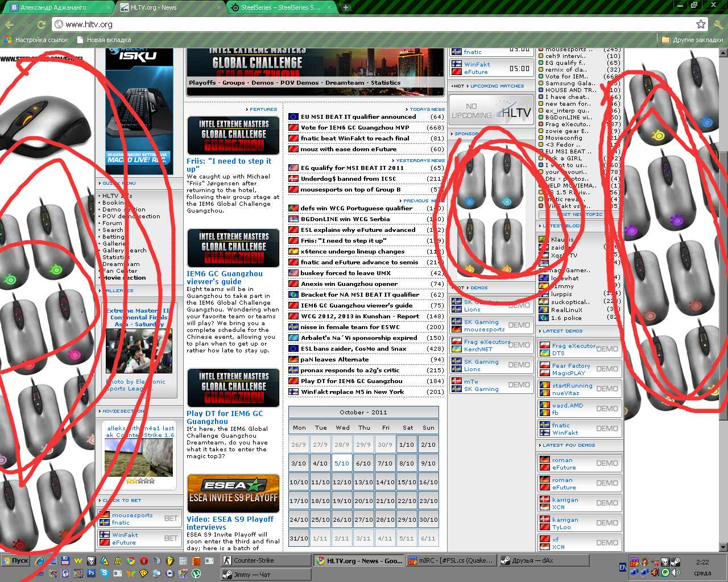This screenshot has height=582, width=728.
Task: Click the flag next to 'buskey forced to leave UNA'
Action: pyautogui.click(x=293, y=273)
